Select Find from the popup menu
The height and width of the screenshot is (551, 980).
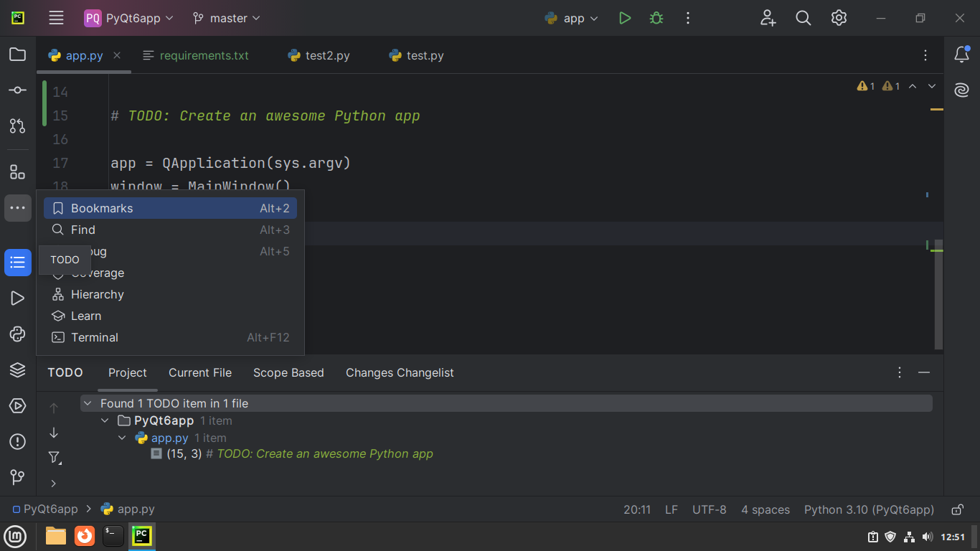coord(171,230)
